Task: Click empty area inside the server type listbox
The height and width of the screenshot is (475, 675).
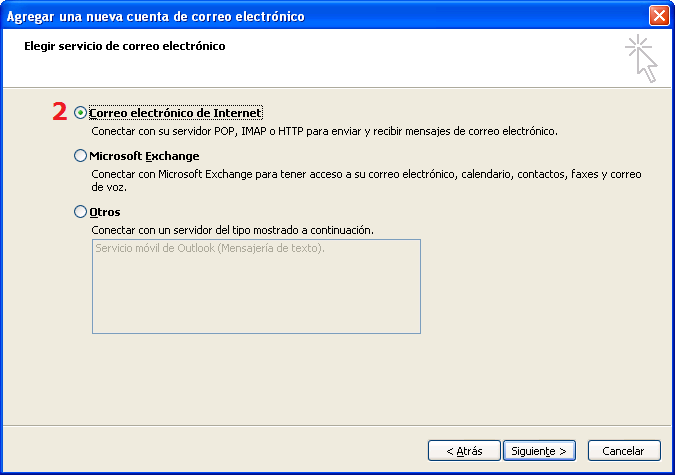Action: pos(256,295)
